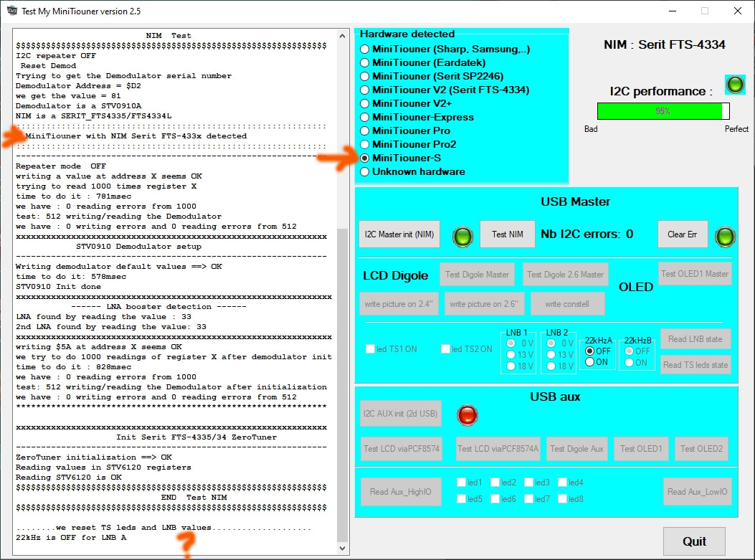Run the Test NIM button
Viewport: 755px width, 560px height.
tap(507, 234)
